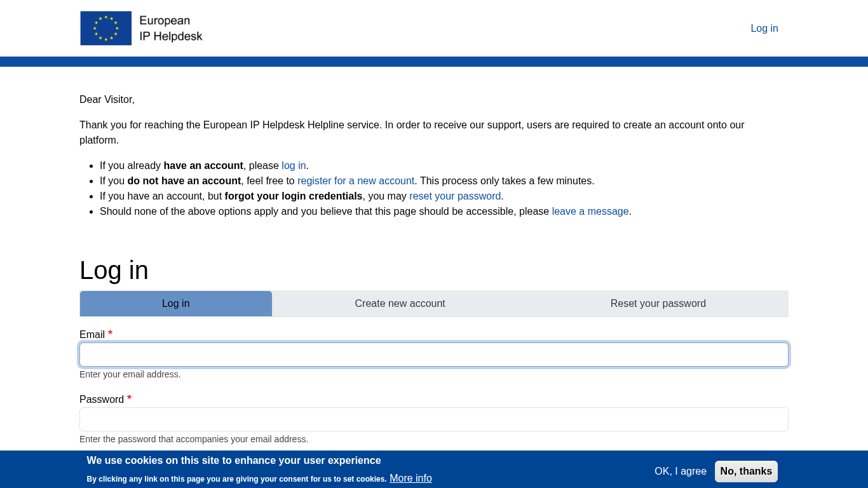Image resolution: width=868 pixels, height=488 pixels.
Task: Open the 'leave a message' link
Action: (590, 211)
